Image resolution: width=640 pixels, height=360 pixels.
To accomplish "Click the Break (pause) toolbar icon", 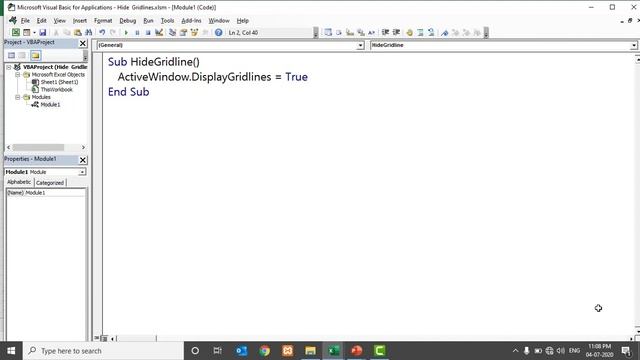I will pos(137,32).
